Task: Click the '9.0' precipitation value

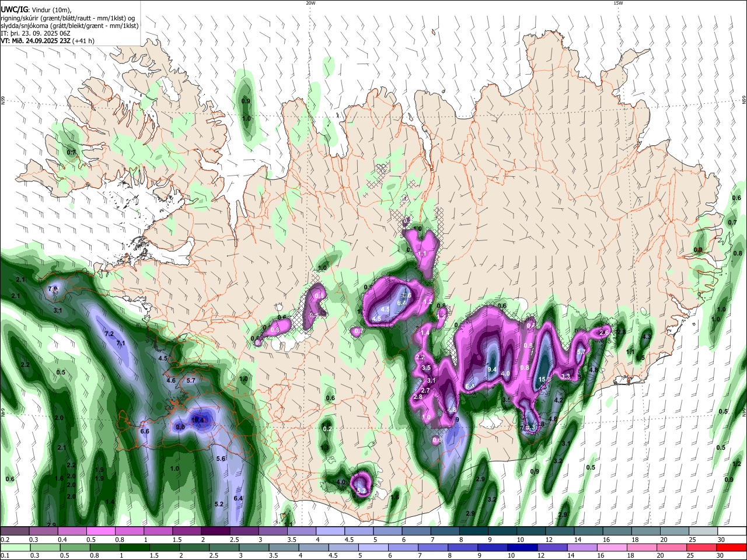Action: point(180,428)
